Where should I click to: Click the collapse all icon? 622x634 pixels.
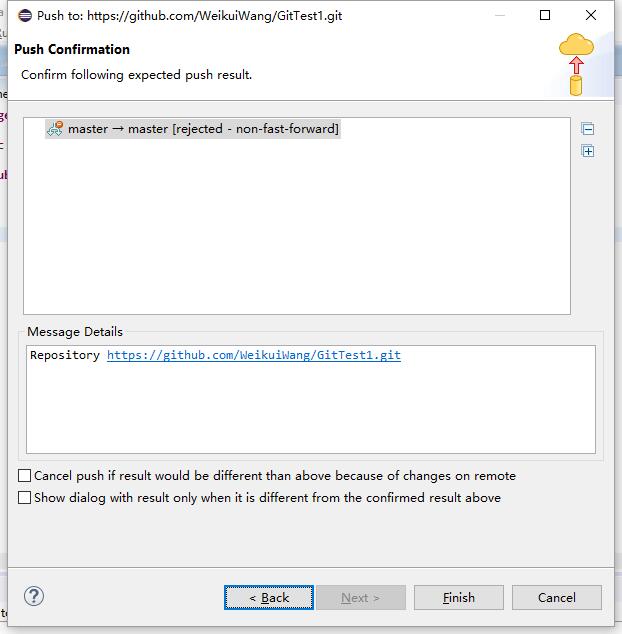588,129
